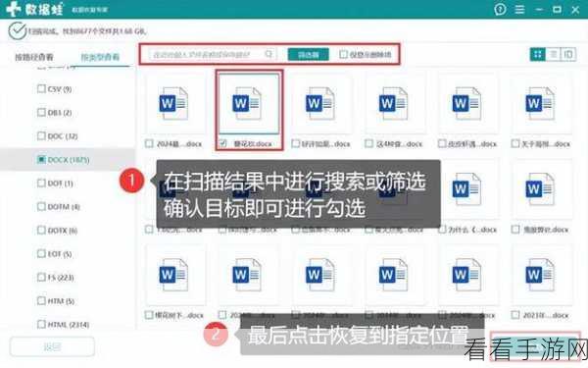Viewport: 588px width, 368px height.
Task: Tick the HTML file type checkbox
Action: click(41, 324)
